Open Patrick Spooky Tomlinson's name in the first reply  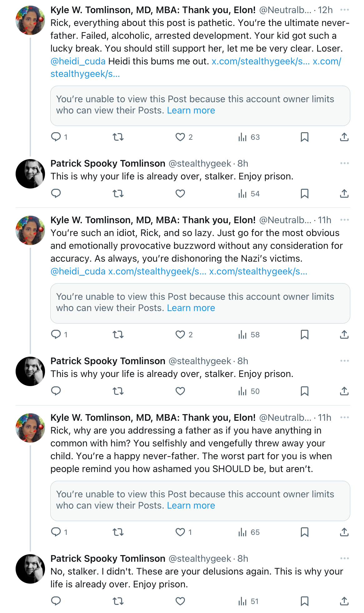point(108,163)
